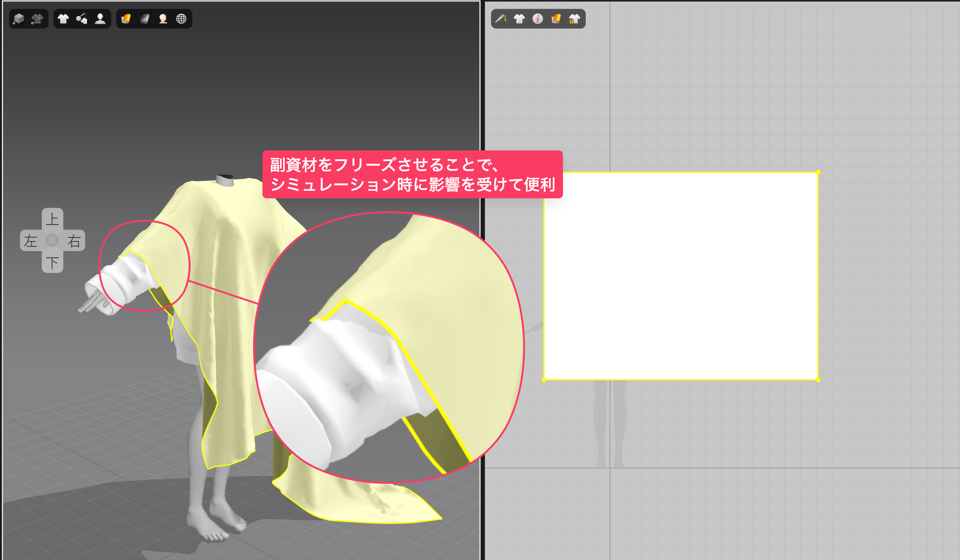Click the orange fabric icon in 3D toolbar
Viewport: 960px width, 560px height.
tap(126, 19)
